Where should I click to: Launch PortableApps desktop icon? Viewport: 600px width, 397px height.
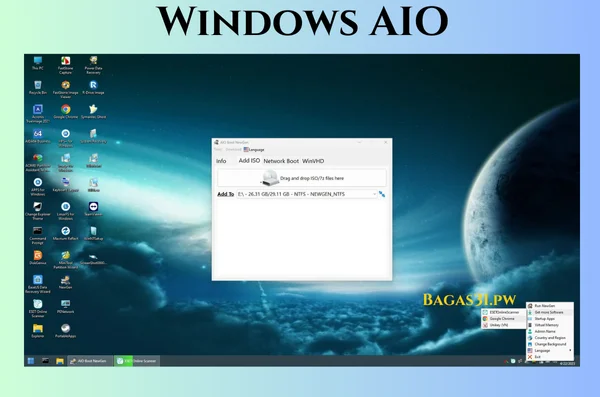[65, 331]
